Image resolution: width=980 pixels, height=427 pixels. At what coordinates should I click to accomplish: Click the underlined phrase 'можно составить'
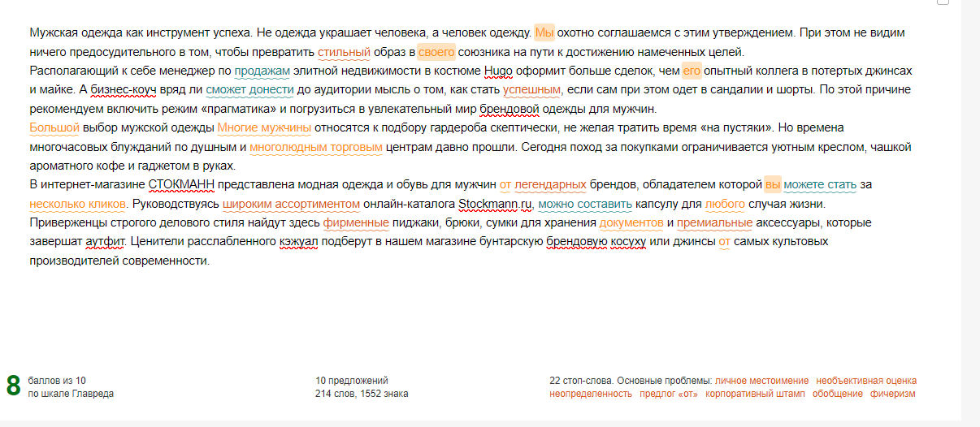[585, 204]
